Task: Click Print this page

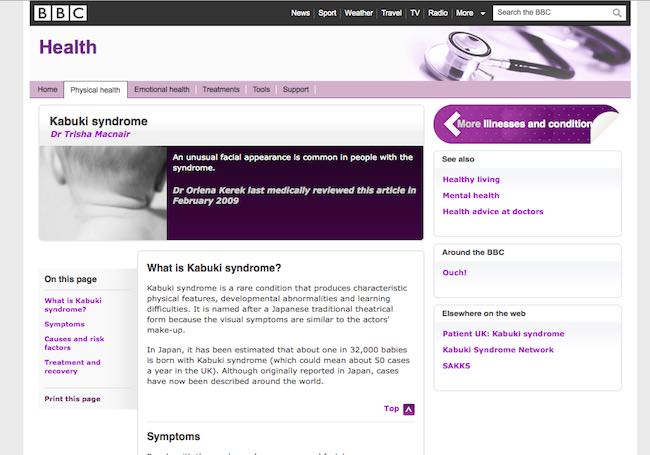Action: point(72,399)
